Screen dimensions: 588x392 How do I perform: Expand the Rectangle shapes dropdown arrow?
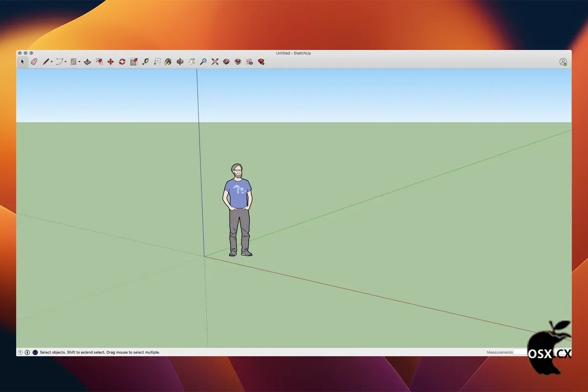coord(79,62)
